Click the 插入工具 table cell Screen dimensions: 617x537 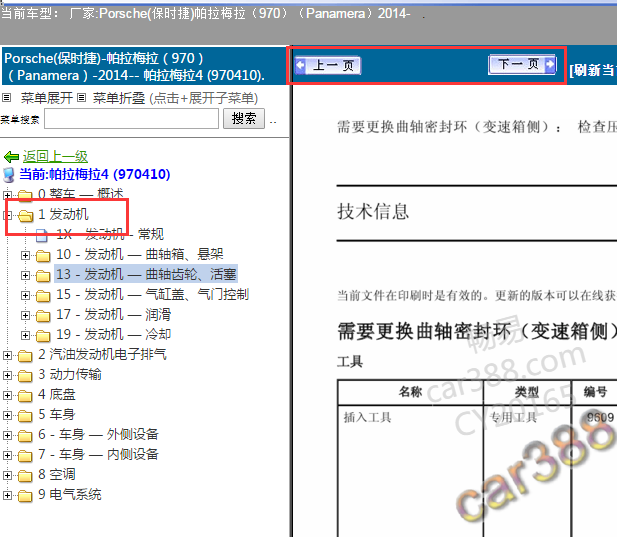[x=368, y=417]
